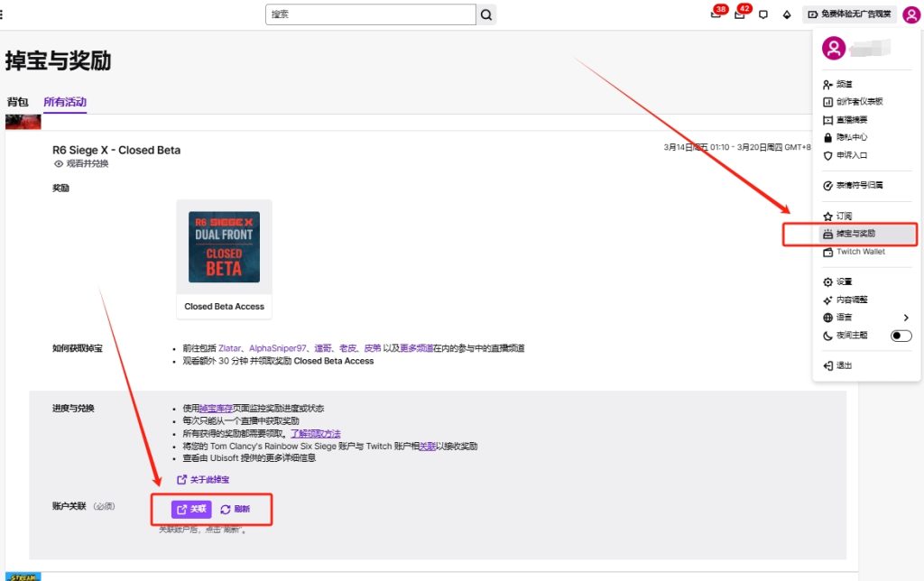Click the 免费体验无广告观赏 button

[849, 14]
